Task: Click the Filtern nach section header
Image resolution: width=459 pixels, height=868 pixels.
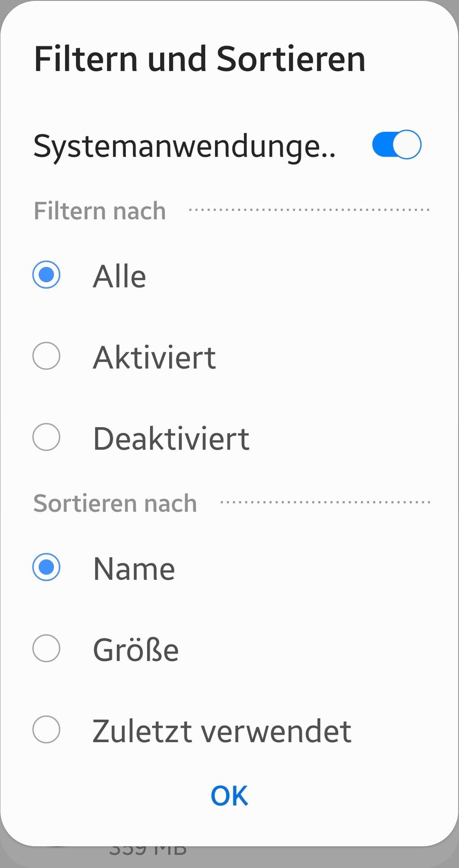Action: click(x=100, y=211)
